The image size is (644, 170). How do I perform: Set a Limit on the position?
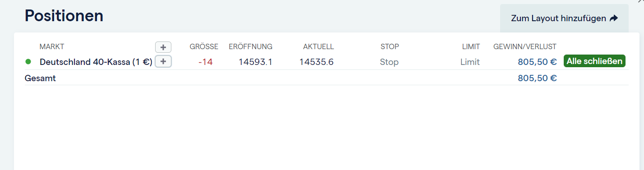[470, 62]
